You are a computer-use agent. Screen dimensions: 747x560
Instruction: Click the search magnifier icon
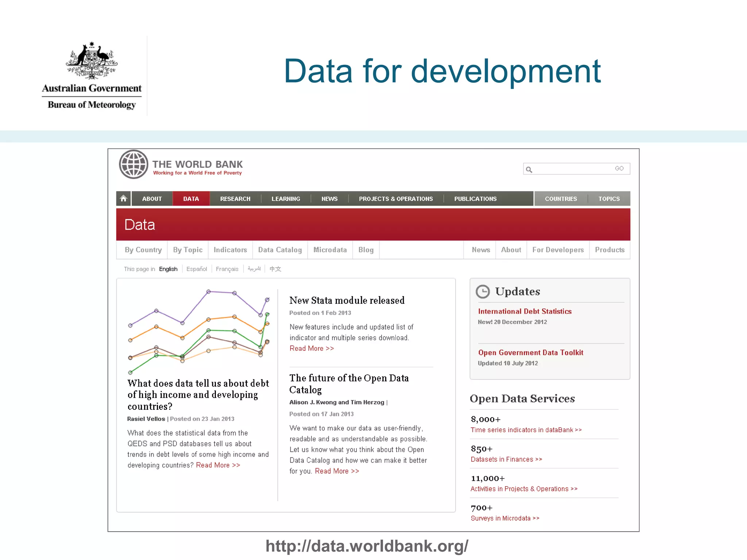point(529,169)
